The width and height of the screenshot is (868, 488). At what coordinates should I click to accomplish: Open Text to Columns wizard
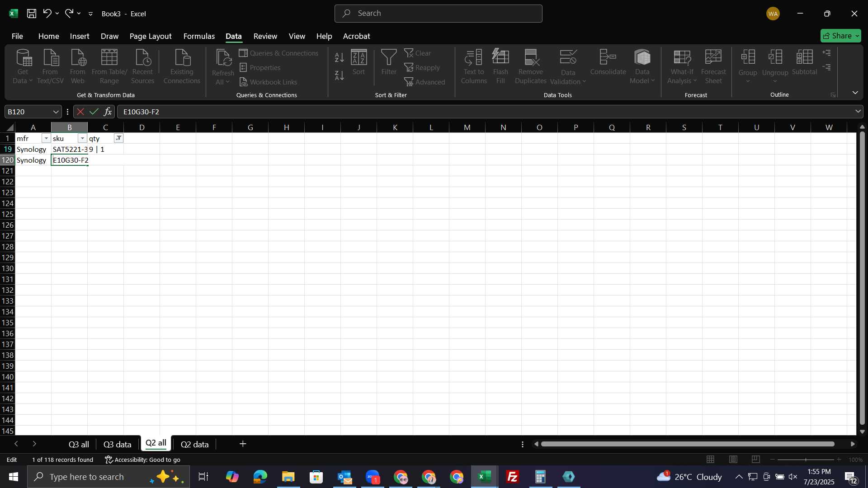[474, 66]
